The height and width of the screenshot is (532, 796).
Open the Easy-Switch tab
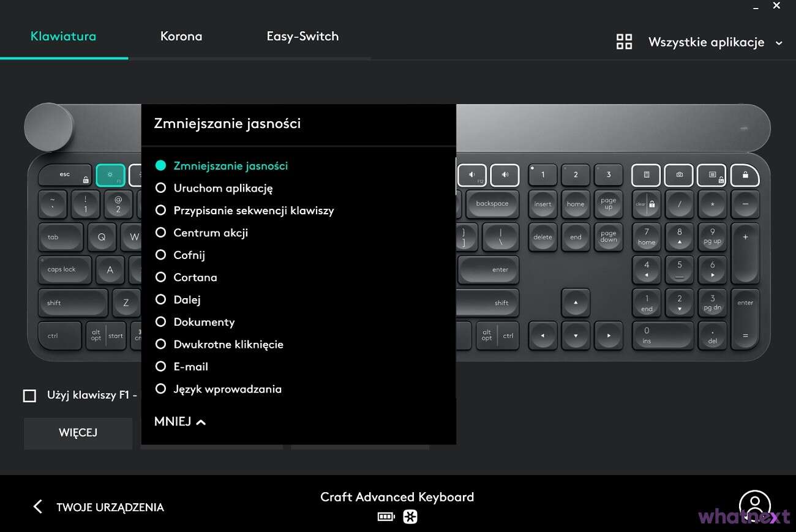(302, 36)
